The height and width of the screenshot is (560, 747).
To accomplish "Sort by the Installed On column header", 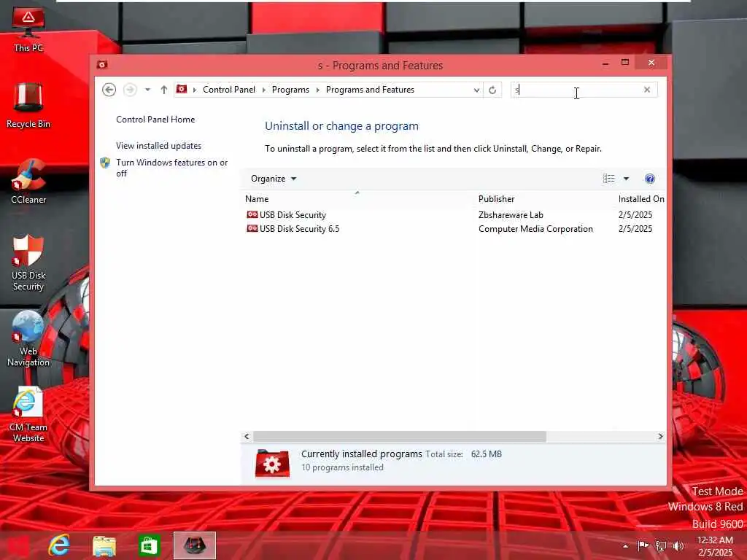I will 641,199.
